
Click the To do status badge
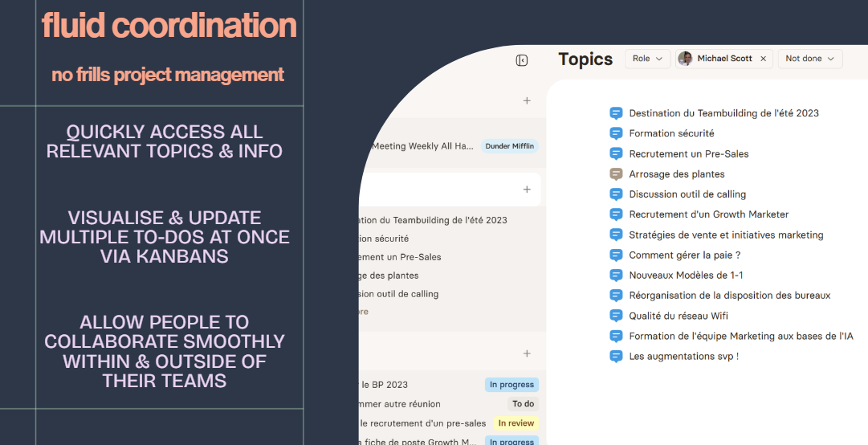tap(523, 404)
